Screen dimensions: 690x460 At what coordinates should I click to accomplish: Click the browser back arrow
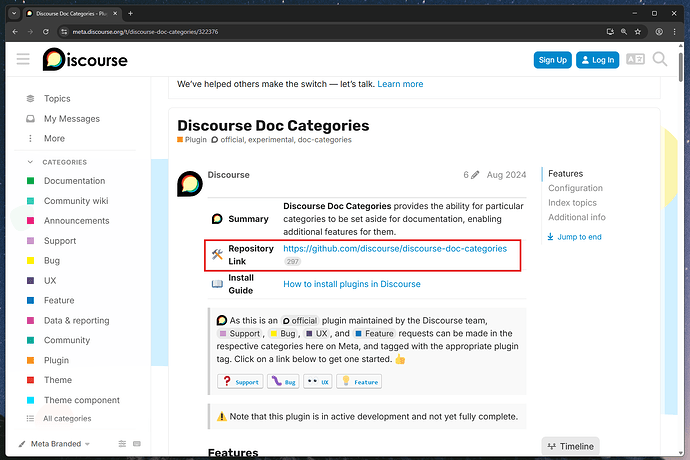tap(15, 32)
